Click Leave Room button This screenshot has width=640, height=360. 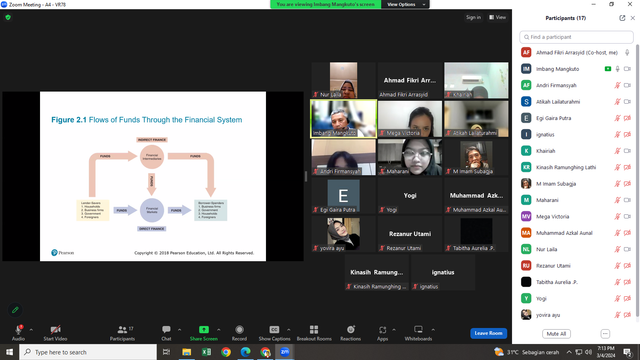(x=489, y=333)
